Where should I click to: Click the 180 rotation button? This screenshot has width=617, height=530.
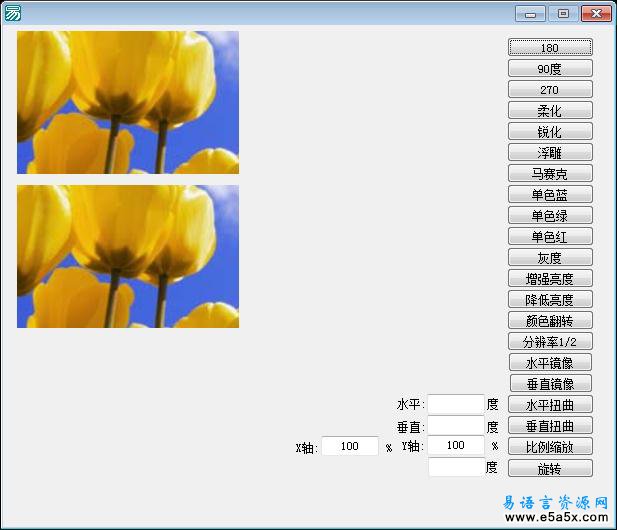[550, 47]
